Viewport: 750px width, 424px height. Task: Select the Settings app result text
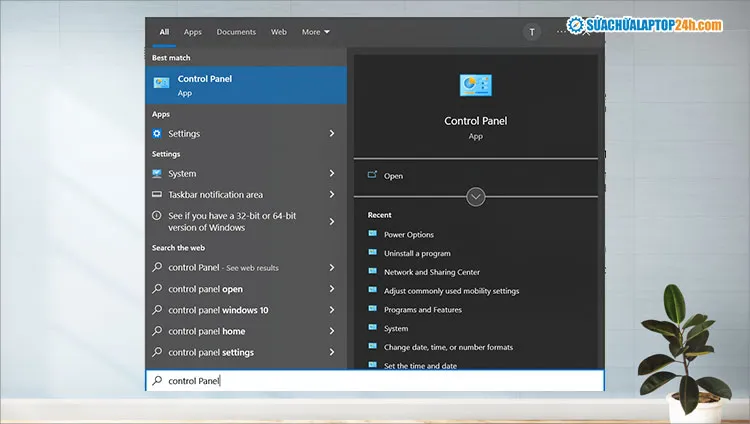click(x=184, y=134)
